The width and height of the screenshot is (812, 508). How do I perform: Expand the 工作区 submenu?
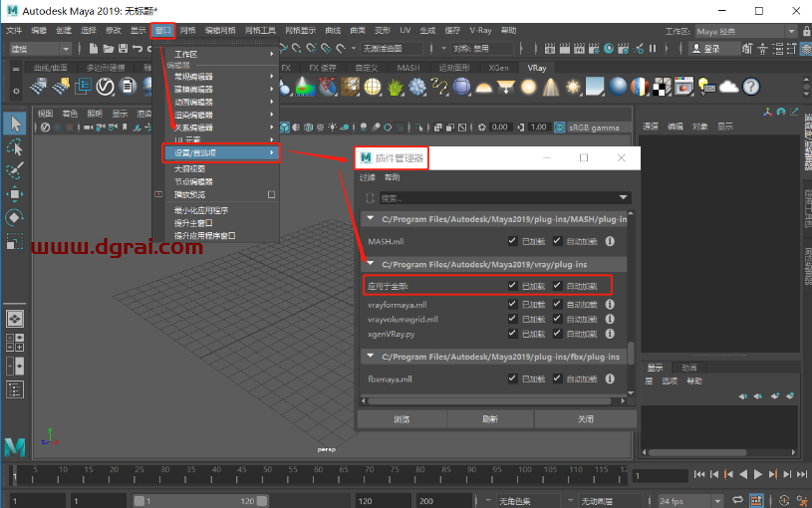click(x=220, y=54)
